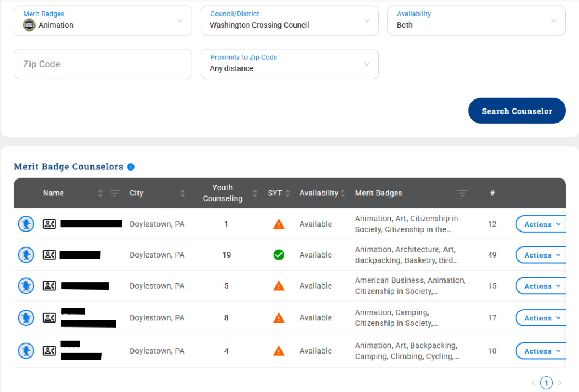
Task: Open the Availability Both dropdown
Action: point(476,21)
